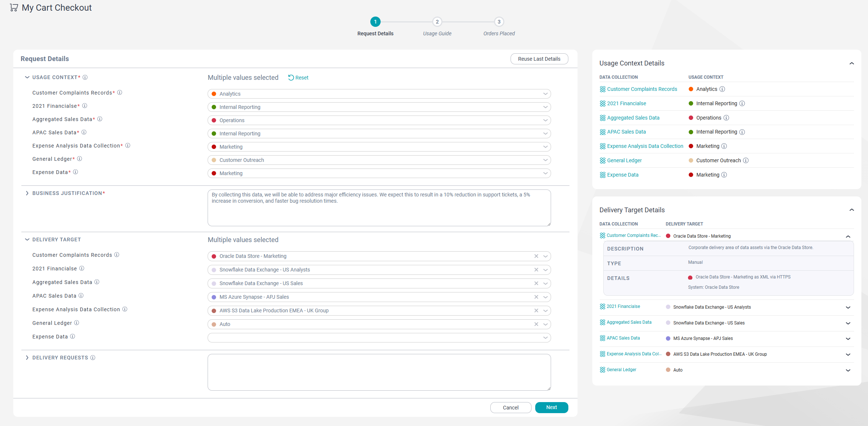Expand the APAC Sales Data delivery target details row
The height and width of the screenshot is (426, 868).
[848, 339]
